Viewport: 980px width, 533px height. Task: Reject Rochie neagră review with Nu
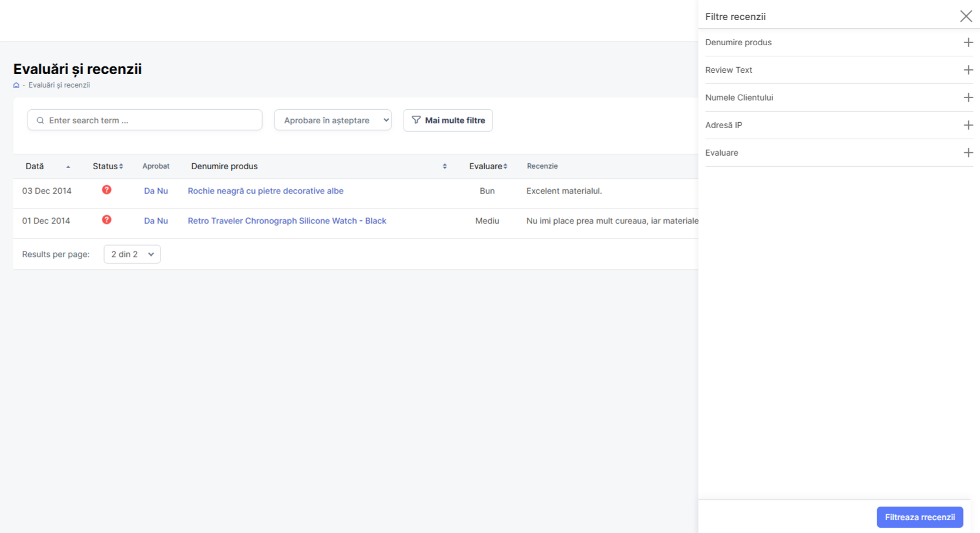(x=163, y=191)
